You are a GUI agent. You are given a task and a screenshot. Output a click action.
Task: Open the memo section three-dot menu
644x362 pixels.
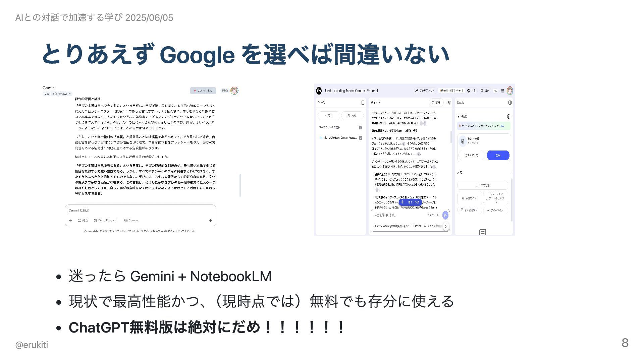point(510,173)
